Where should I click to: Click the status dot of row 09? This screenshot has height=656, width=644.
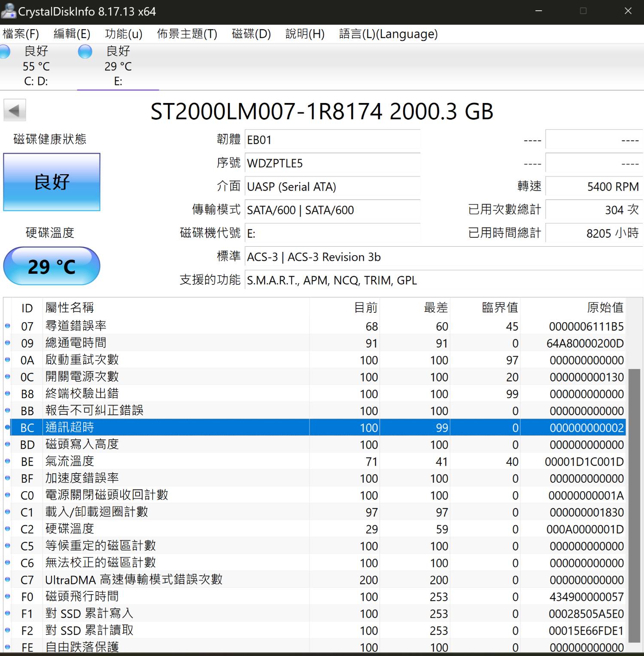7,343
